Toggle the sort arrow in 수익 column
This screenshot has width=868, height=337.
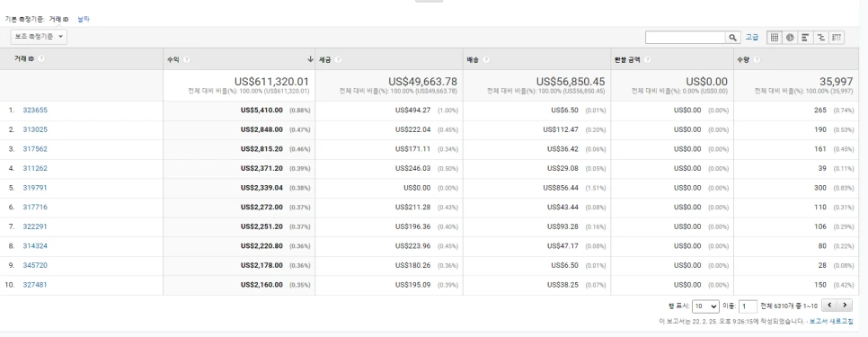click(310, 59)
